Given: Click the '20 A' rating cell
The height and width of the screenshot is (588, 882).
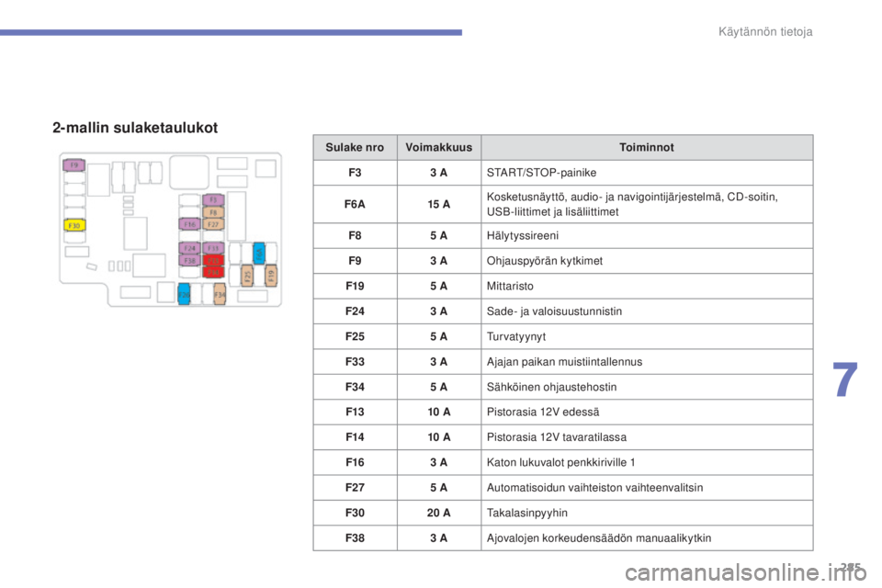Looking at the screenshot, I should coord(439,514).
